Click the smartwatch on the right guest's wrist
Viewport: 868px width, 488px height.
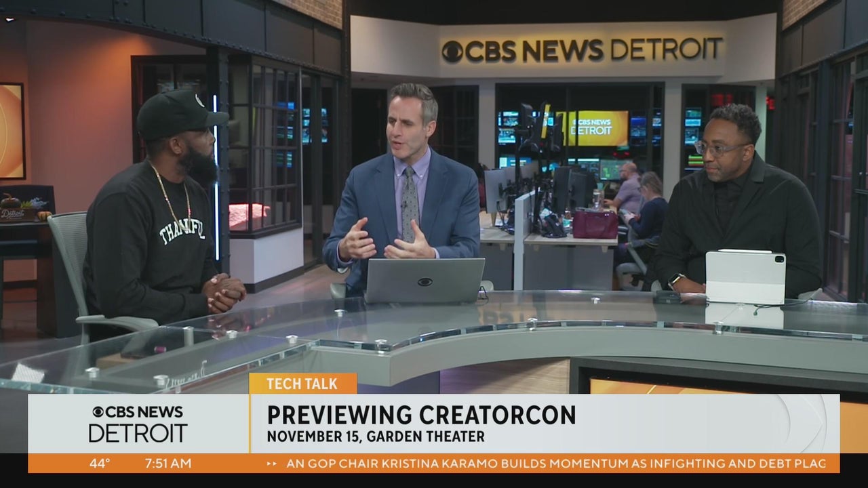[x=674, y=280]
